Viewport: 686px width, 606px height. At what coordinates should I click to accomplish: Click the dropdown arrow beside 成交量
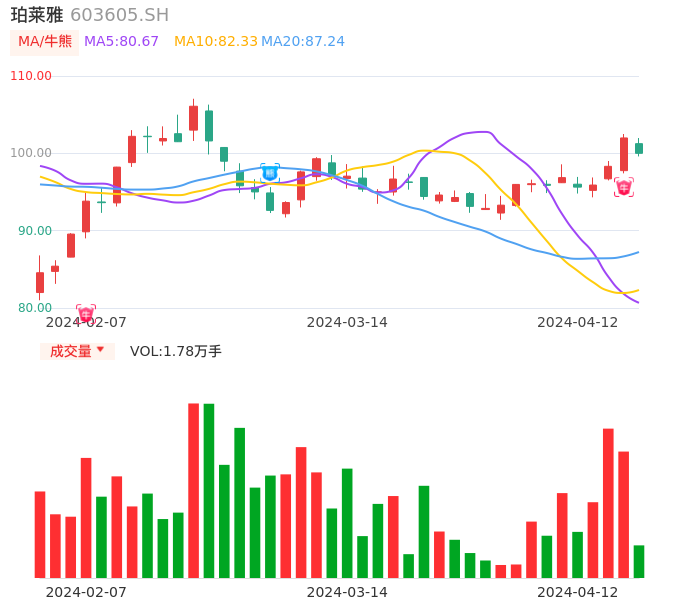[x=100, y=351]
